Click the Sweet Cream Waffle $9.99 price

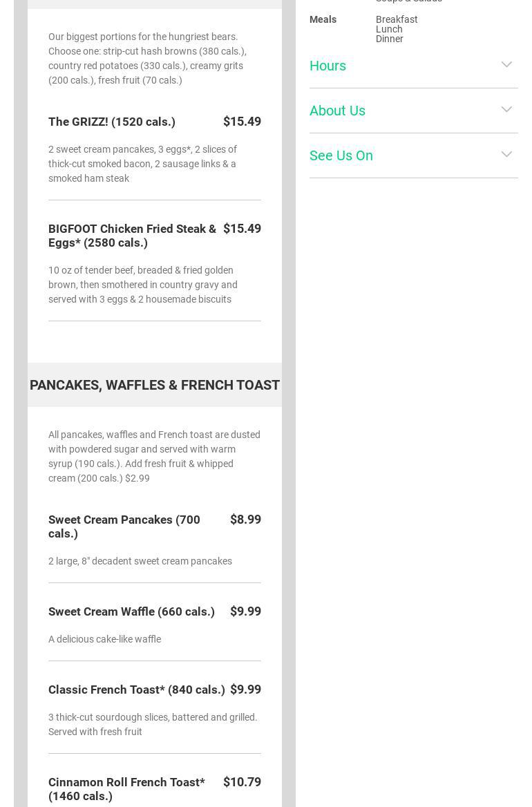[x=245, y=611]
